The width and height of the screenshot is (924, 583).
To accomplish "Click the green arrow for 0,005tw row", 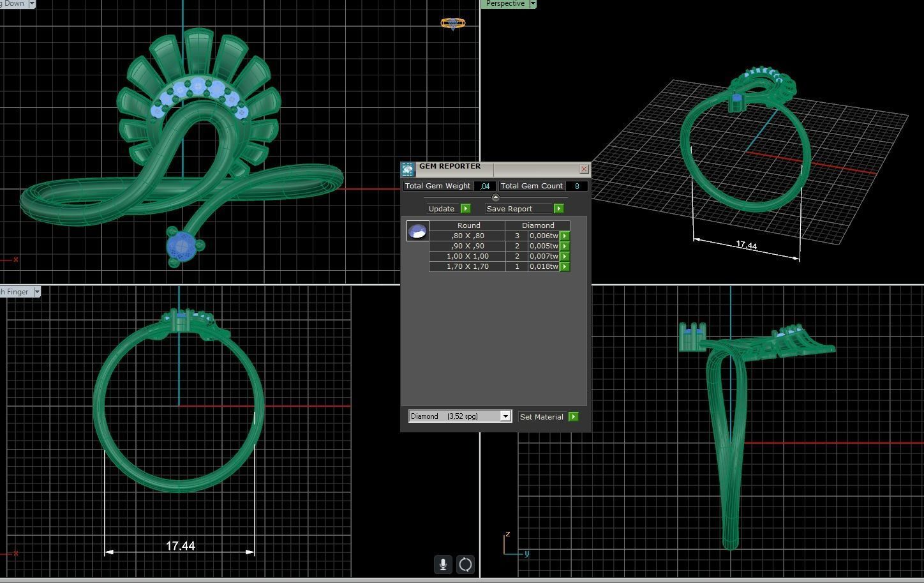I will (x=564, y=246).
